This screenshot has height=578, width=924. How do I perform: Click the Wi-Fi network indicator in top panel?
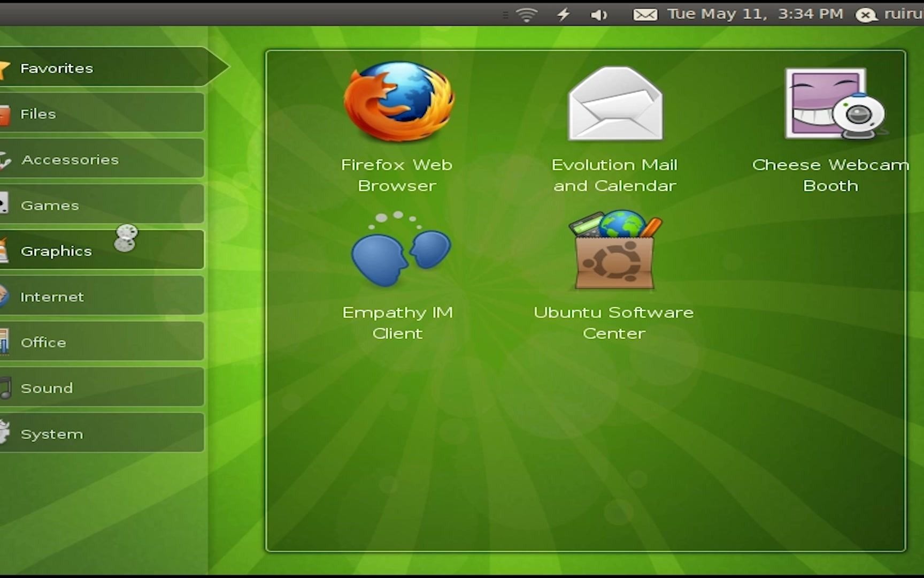[x=527, y=14]
